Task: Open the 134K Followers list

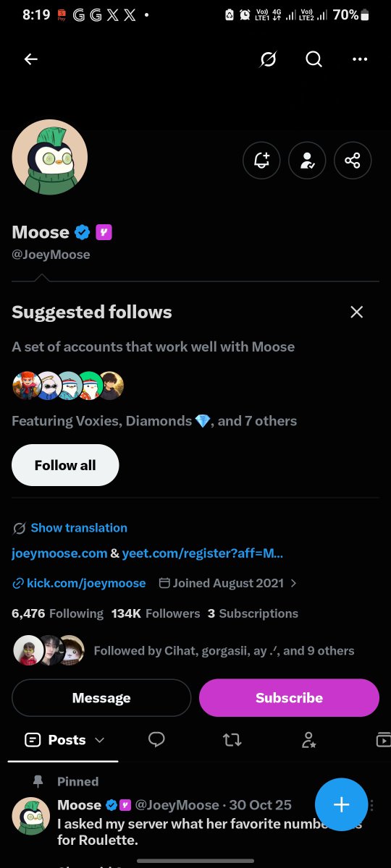Action: 156,613
